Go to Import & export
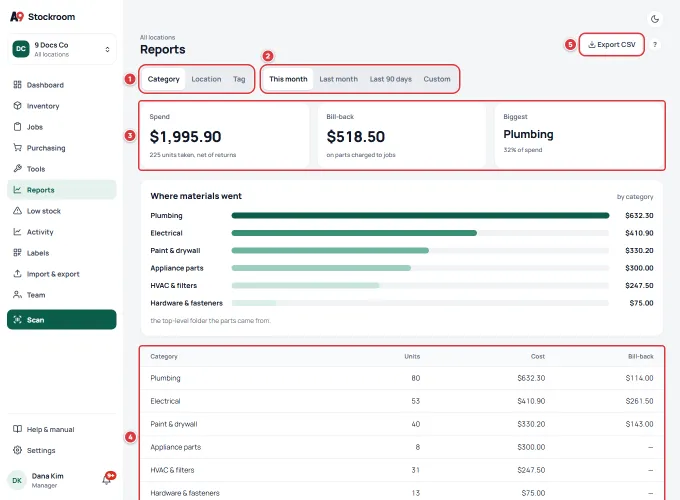The height and width of the screenshot is (500, 680). (62, 274)
